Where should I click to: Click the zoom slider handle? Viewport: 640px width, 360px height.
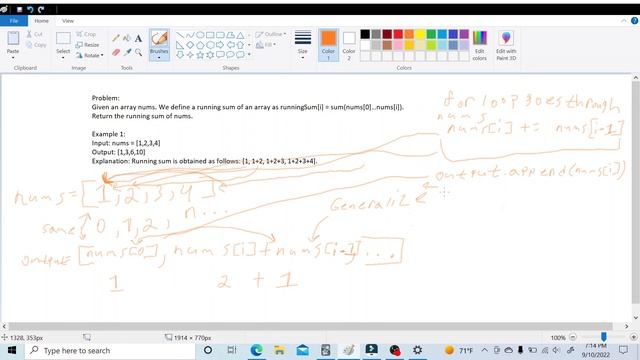click(x=604, y=337)
